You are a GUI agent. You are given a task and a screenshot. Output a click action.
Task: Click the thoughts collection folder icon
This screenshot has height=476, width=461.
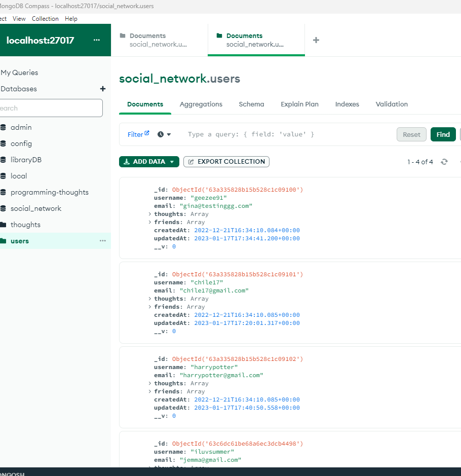click(x=3, y=225)
